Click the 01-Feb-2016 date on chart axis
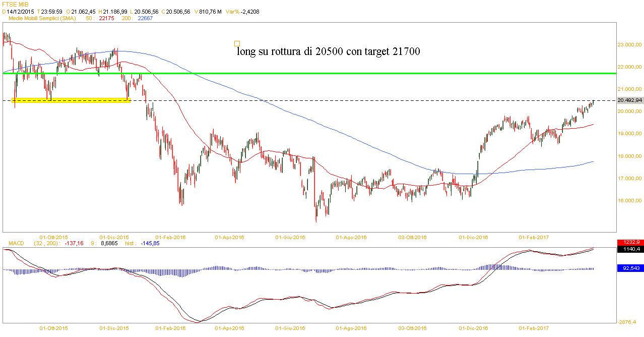 click(x=170, y=237)
